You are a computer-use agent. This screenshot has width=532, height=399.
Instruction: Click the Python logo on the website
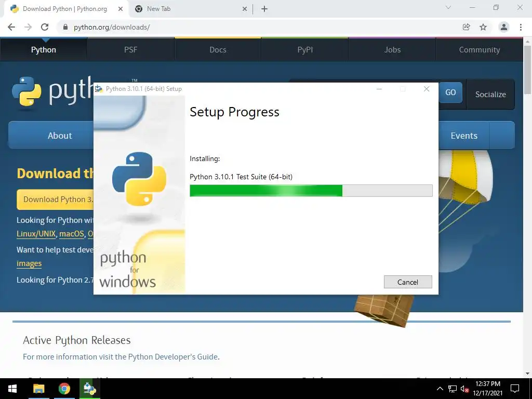pos(52,91)
